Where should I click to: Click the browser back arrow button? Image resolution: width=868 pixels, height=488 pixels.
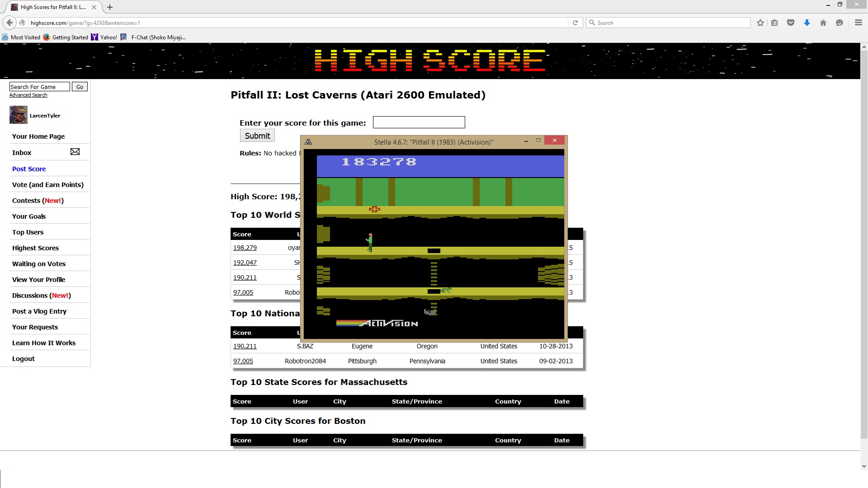coord(9,23)
